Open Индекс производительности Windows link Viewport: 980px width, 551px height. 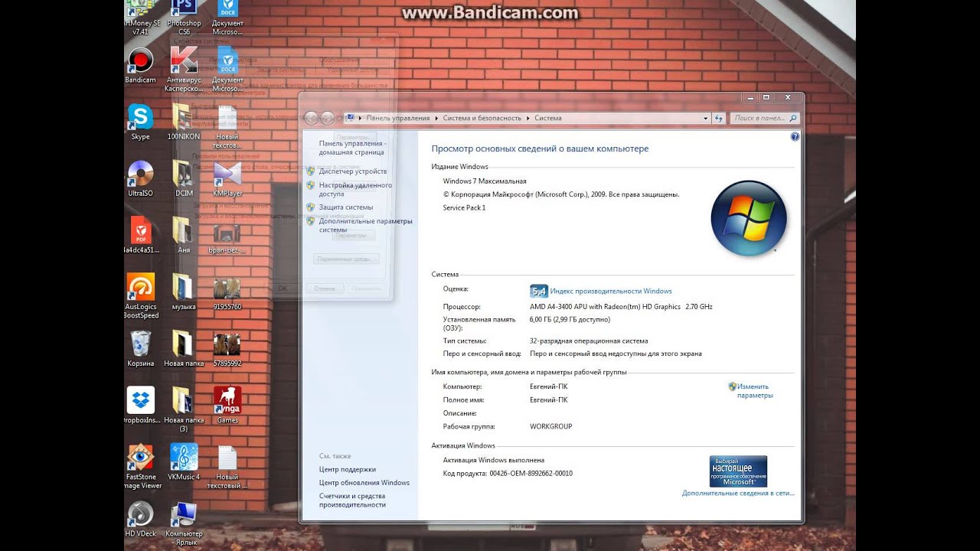click(x=611, y=291)
